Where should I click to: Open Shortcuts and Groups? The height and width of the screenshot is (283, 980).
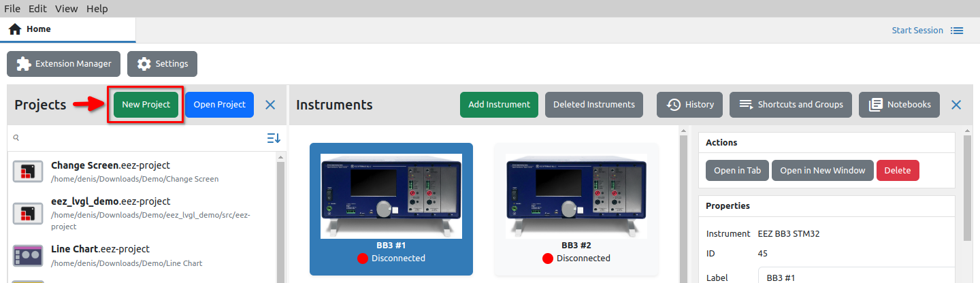point(791,105)
